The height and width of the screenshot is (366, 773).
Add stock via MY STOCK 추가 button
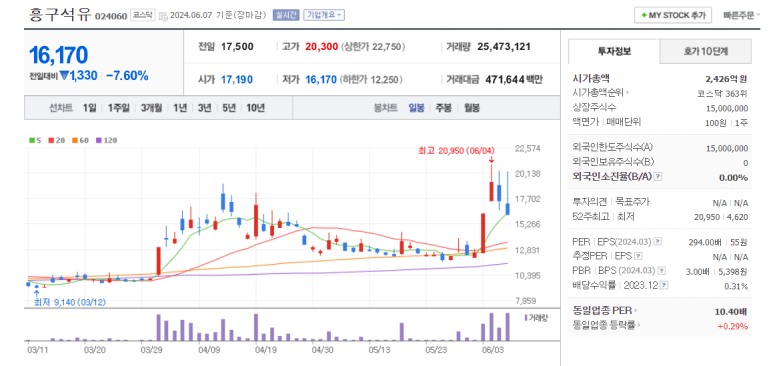(673, 15)
